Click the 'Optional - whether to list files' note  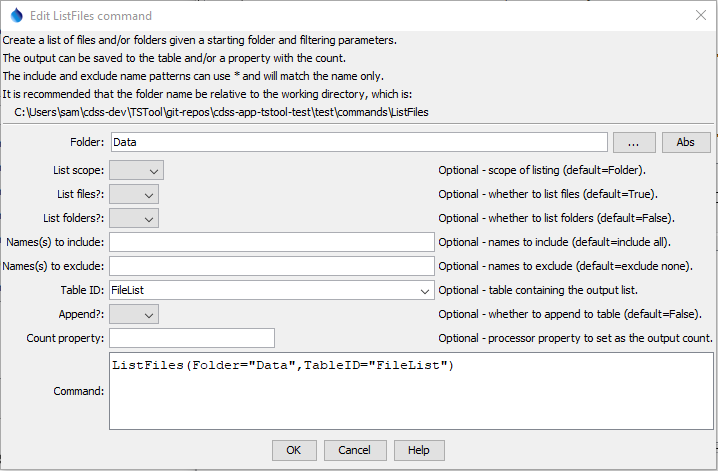click(x=548, y=194)
